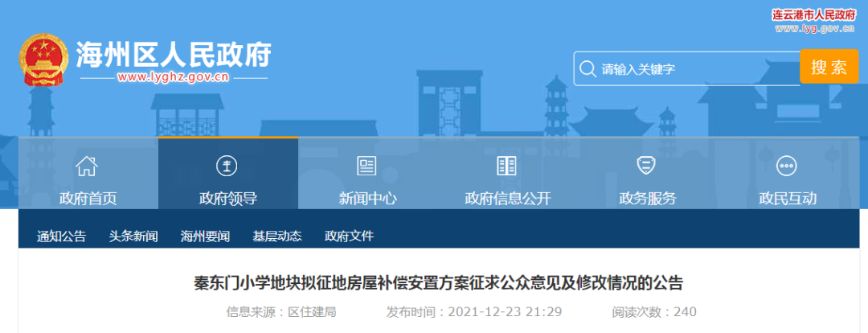The width and height of the screenshot is (868, 333).
Task: Focus the 请输入关键字 search field
Action: 686,68
